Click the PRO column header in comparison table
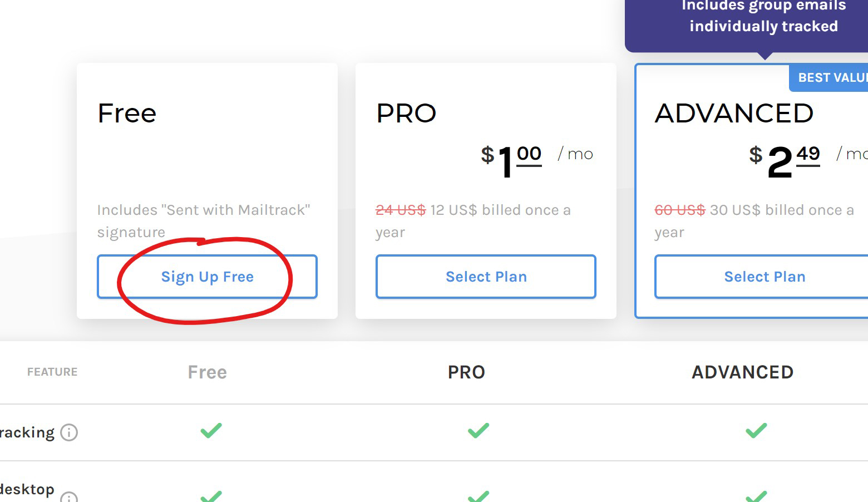868x502 pixels. (x=466, y=372)
